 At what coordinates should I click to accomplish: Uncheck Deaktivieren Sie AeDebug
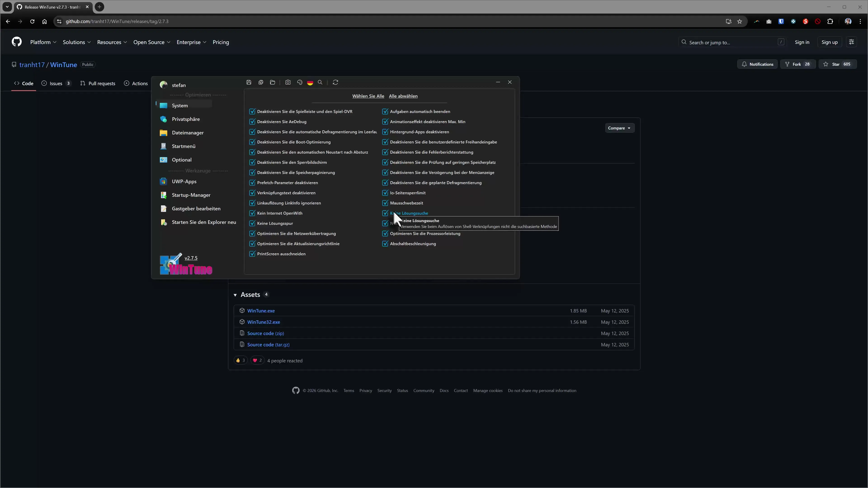[252, 122]
